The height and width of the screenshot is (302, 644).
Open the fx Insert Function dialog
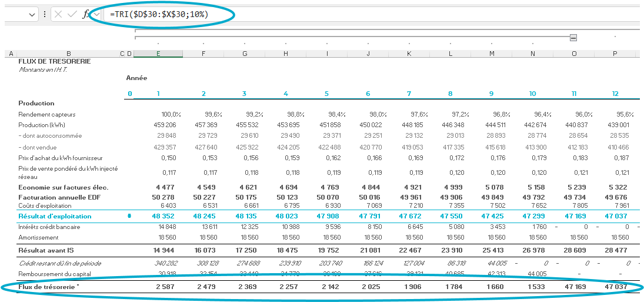86,14
